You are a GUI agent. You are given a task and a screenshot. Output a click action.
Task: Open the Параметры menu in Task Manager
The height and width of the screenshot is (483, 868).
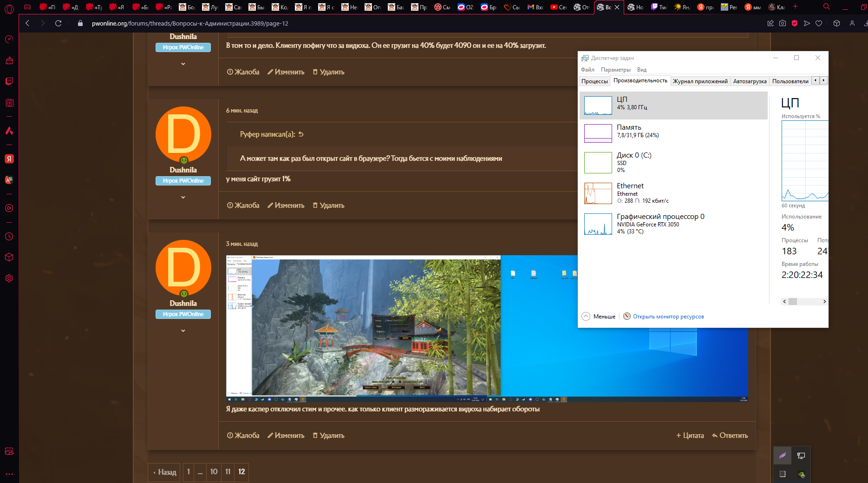click(x=616, y=70)
